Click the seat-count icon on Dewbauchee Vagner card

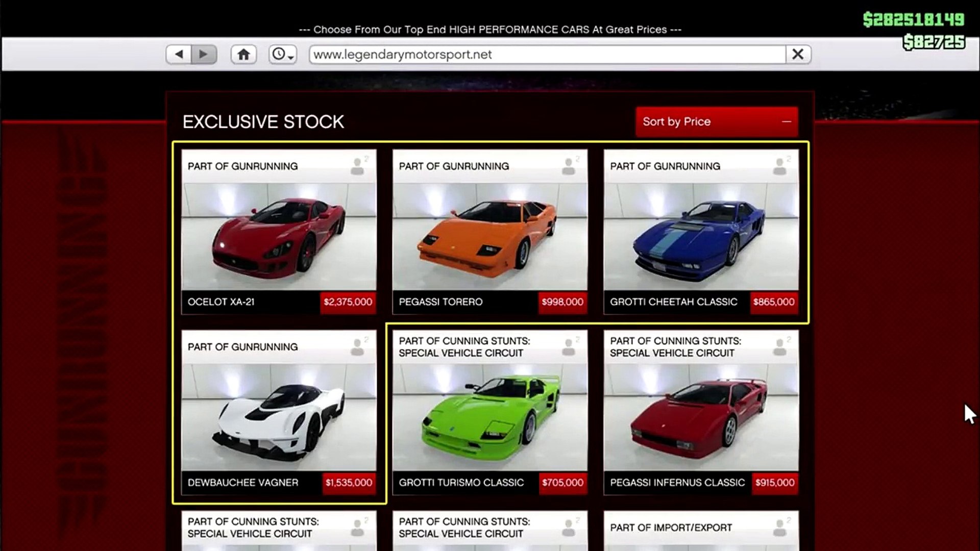click(359, 346)
